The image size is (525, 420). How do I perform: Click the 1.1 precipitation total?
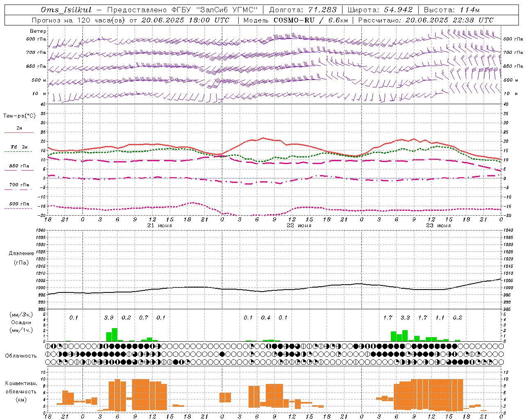click(x=440, y=318)
